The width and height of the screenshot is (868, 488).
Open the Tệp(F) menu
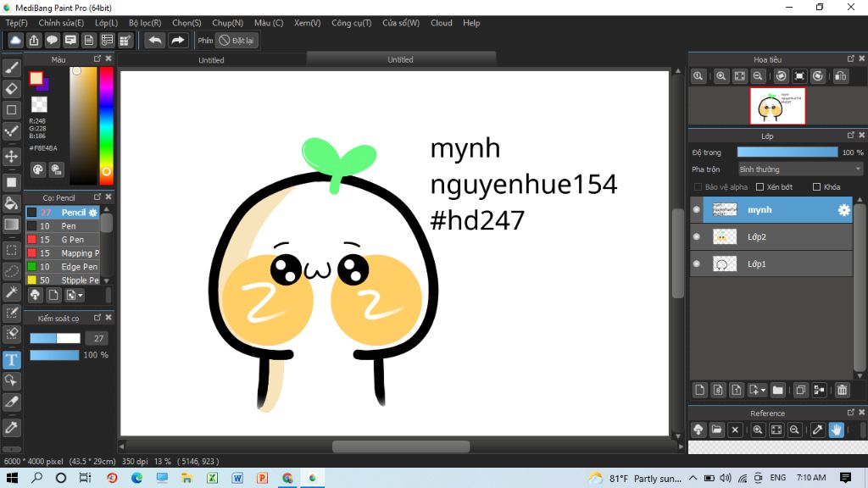coord(17,23)
